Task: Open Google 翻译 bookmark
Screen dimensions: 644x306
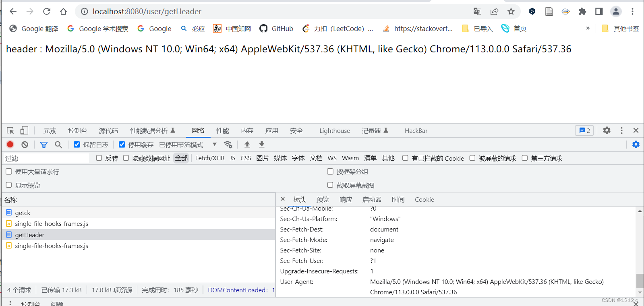Action: click(x=34, y=28)
